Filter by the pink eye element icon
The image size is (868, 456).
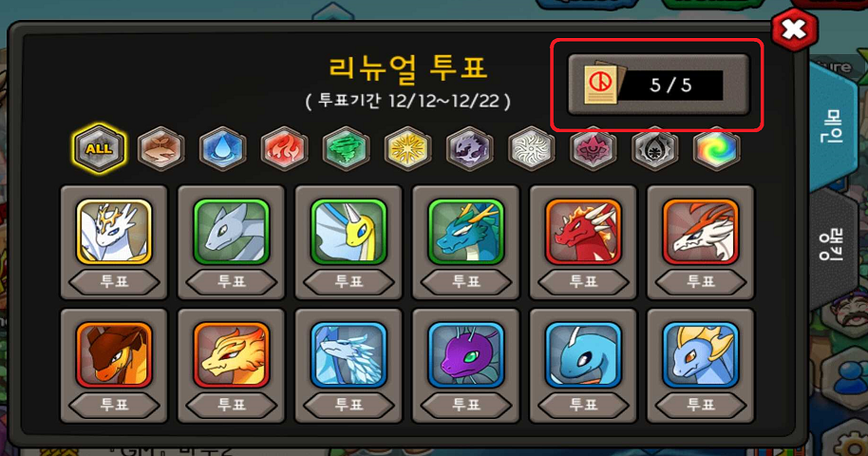coord(594,149)
